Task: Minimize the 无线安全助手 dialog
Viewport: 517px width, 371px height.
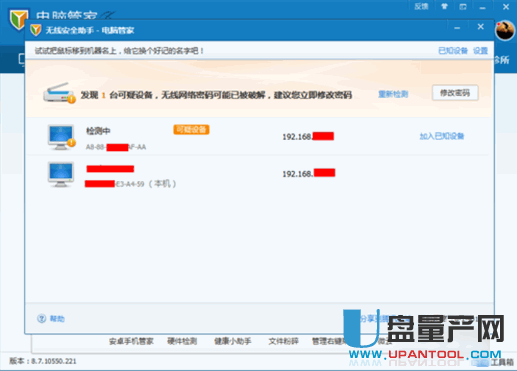Action: pos(457,28)
